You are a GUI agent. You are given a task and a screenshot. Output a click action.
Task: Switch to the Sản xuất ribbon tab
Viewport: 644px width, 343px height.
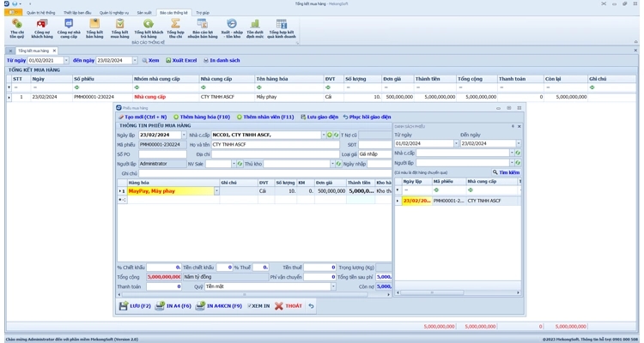(x=144, y=13)
